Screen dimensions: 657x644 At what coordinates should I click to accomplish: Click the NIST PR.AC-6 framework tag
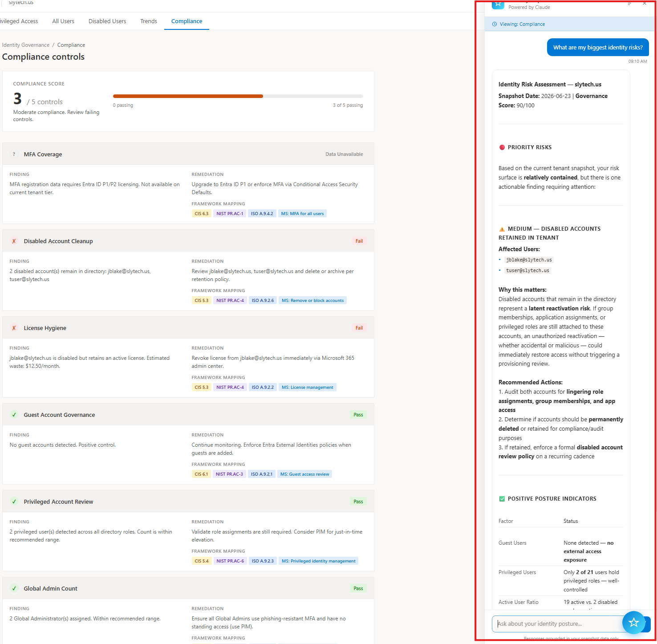coord(230,561)
